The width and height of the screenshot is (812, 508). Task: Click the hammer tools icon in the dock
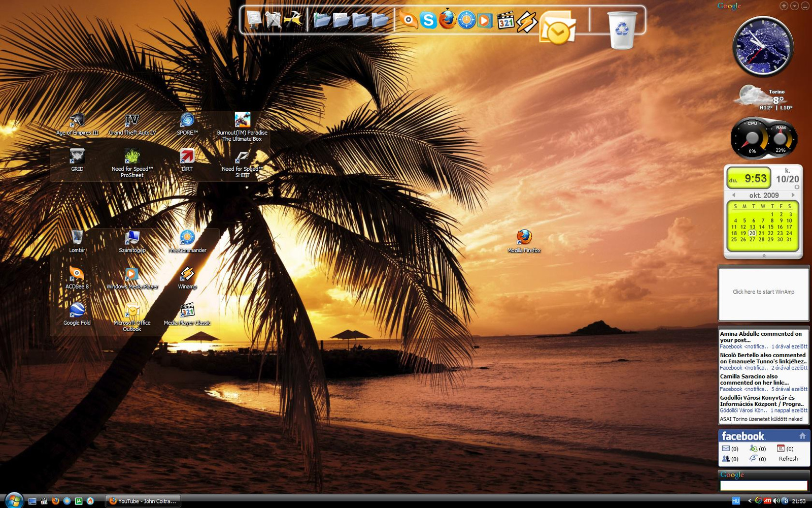pos(293,19)
